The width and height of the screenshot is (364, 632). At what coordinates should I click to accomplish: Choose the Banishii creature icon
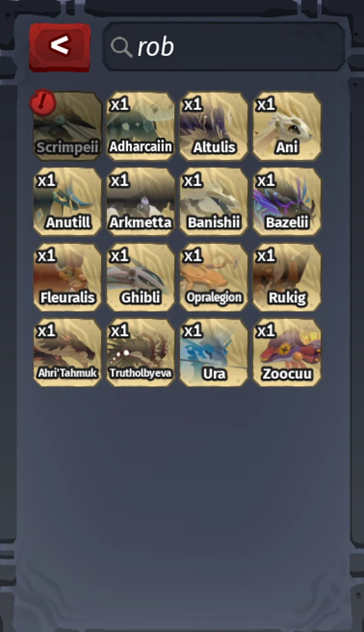[x=214, y=202]
